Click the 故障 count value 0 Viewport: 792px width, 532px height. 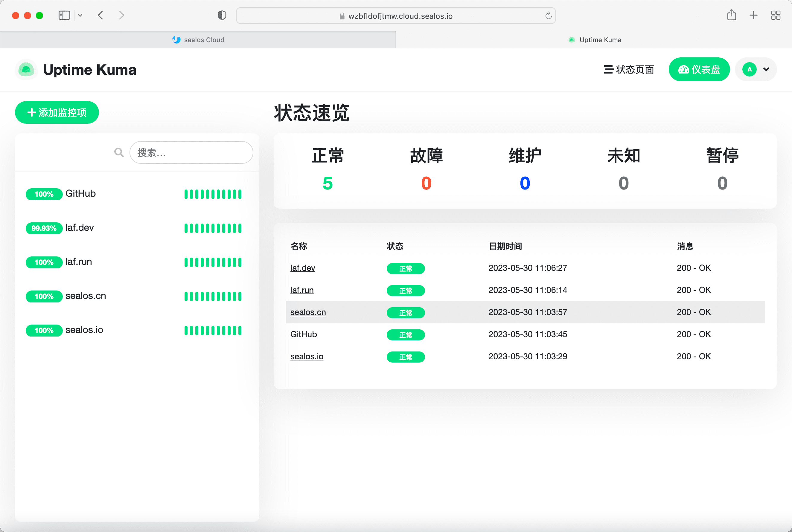[426, 183]
